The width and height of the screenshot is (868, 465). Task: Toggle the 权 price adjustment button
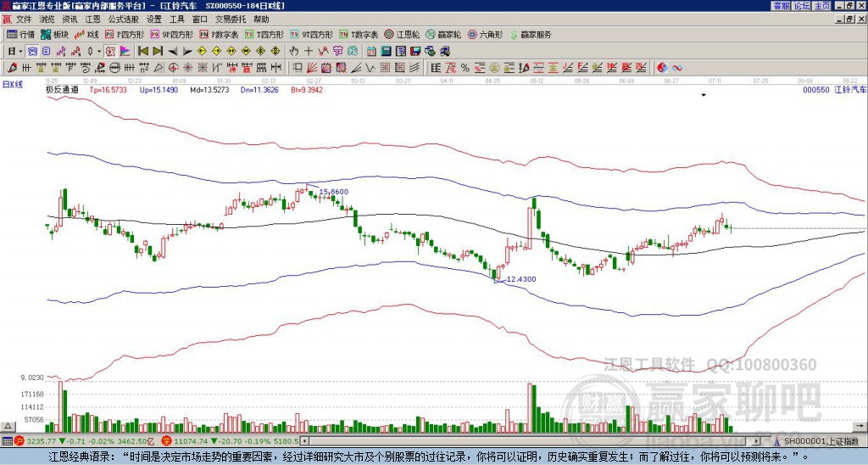tap(111, 51)
